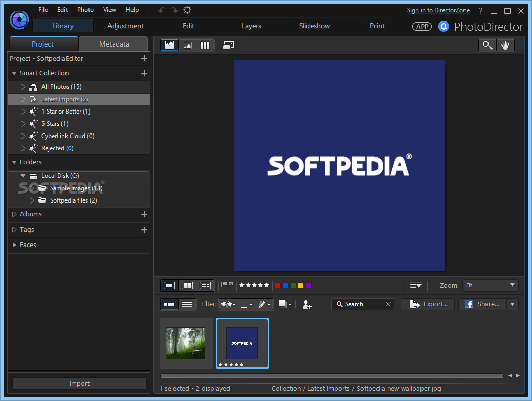The height and width of the screenshot is (401, 532).
Task: Open the preferences gear icon
Action: [x=187, y=10]
